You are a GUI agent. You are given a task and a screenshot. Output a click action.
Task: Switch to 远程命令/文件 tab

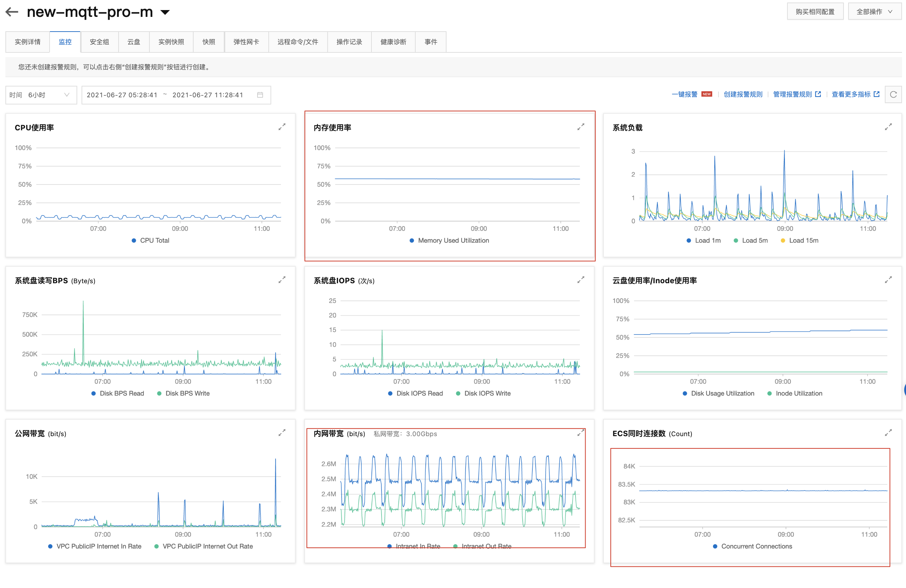[x=298, y=42]
